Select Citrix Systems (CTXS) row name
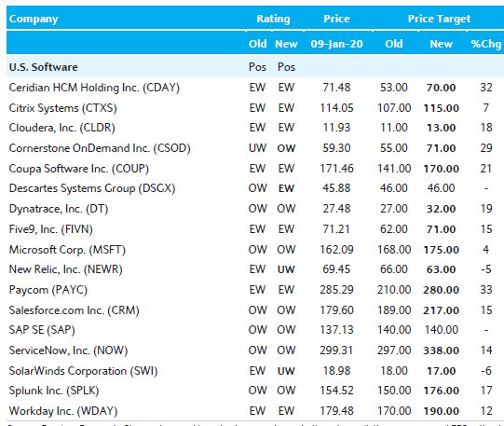 pyautogui.click(x=63, y=108)
